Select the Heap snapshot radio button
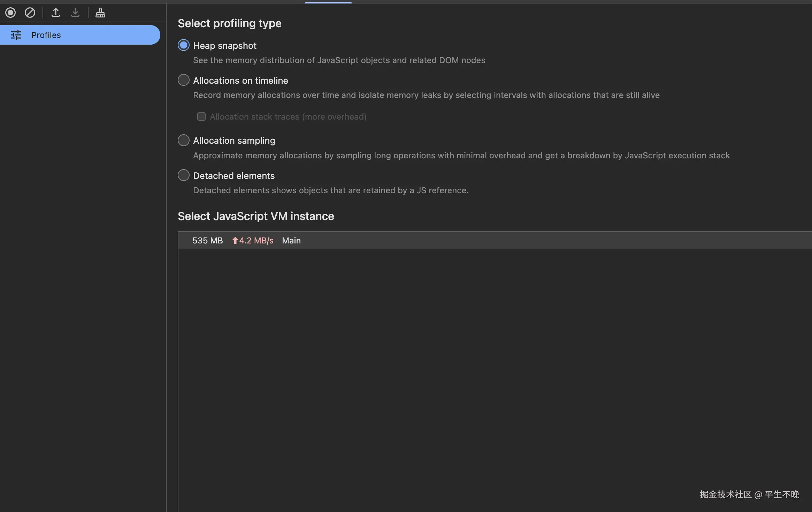 (184, 45)
